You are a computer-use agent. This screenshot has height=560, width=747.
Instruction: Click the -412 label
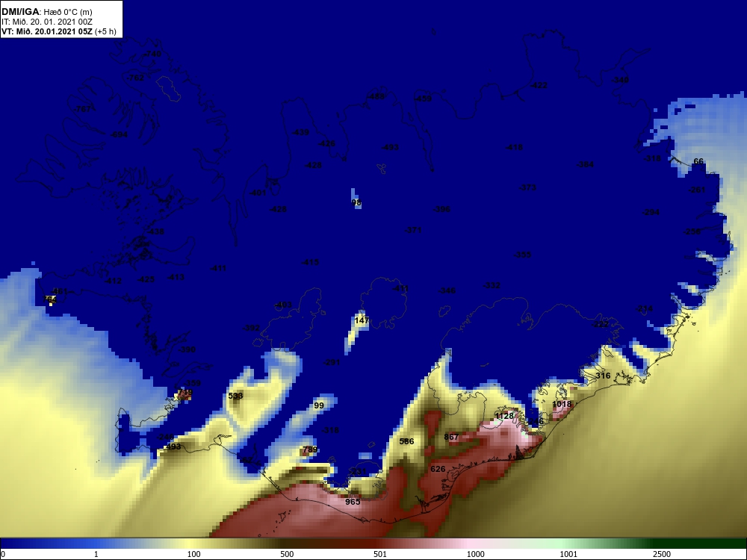click(x=113, y=281)
